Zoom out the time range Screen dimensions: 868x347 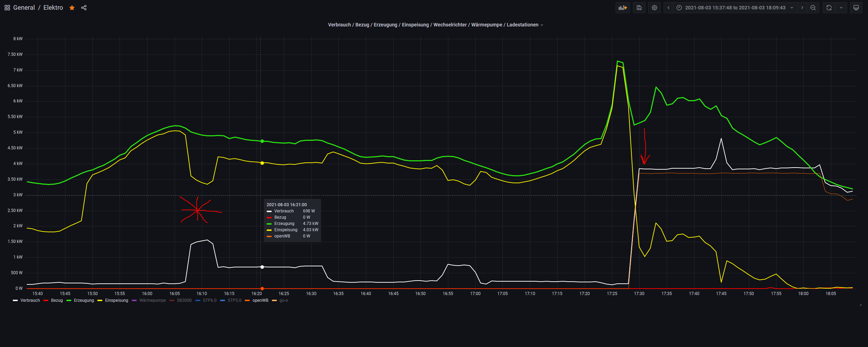pos(813,8)
